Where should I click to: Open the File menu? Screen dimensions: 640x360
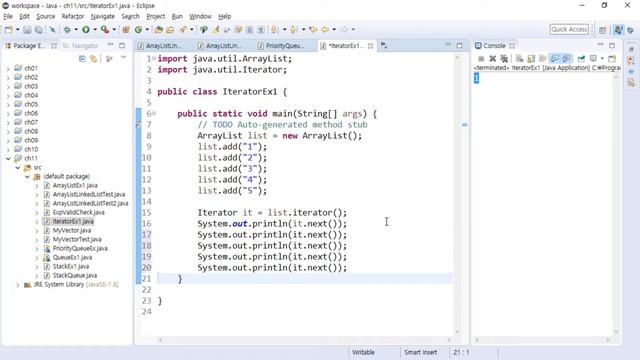(8, 16)
